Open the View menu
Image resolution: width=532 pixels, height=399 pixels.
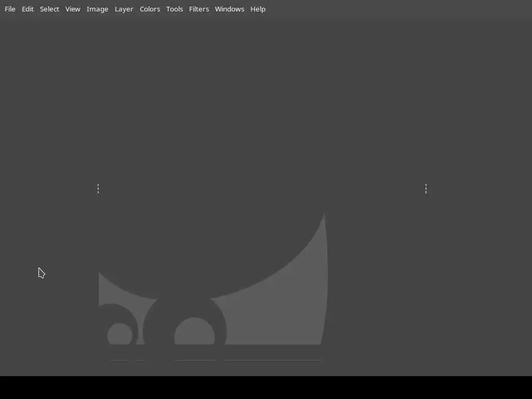coord(73,9)
